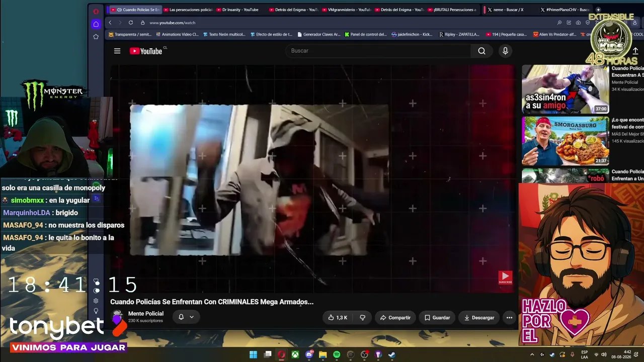Open the Efecto de estilo de t... bookmark

pos(271,35)
